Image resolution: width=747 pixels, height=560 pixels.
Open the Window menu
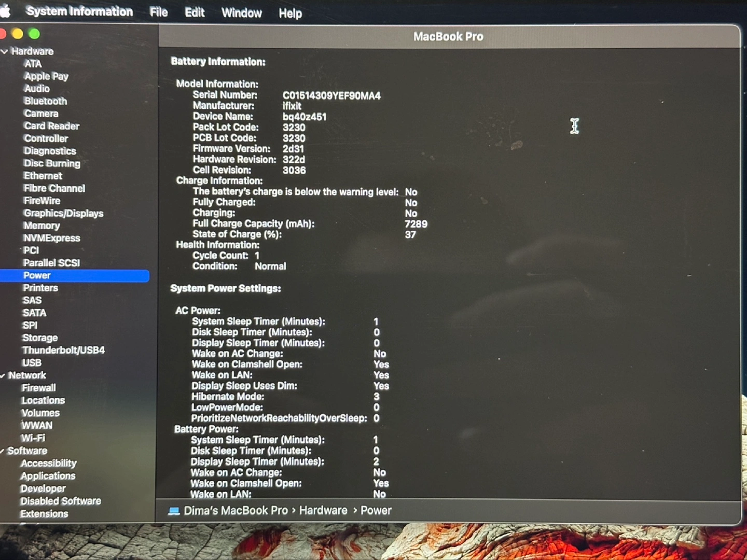[x=241, y=13]
